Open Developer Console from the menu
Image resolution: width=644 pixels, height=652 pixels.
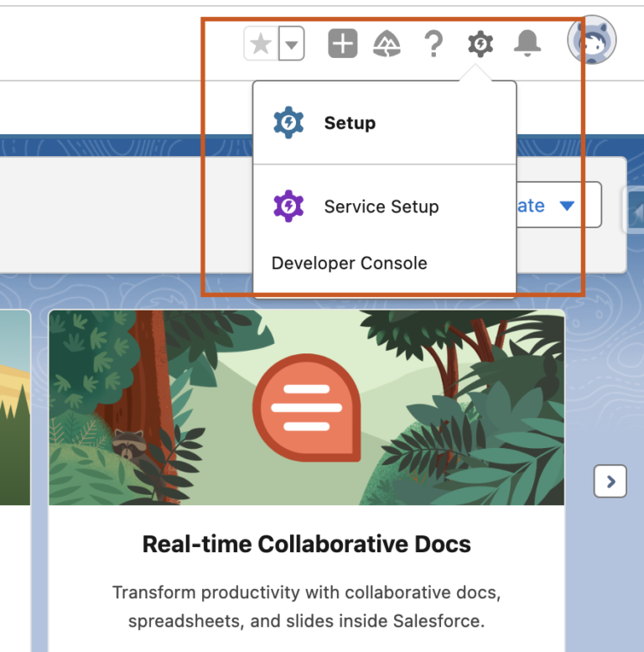[349, 263]
